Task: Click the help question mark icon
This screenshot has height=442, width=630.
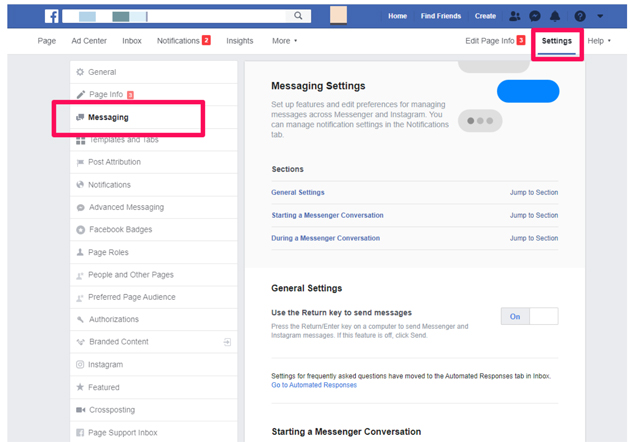Action: coord(580,16)
